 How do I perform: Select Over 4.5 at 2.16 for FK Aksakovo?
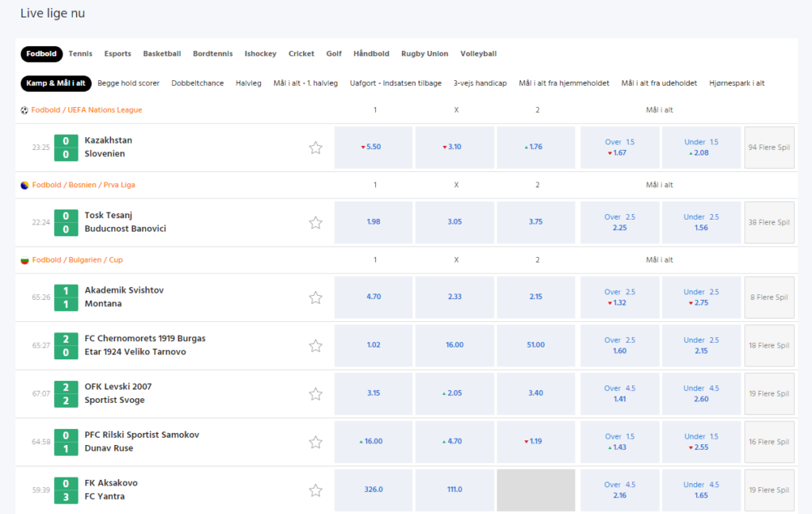(x=620, y=490)
